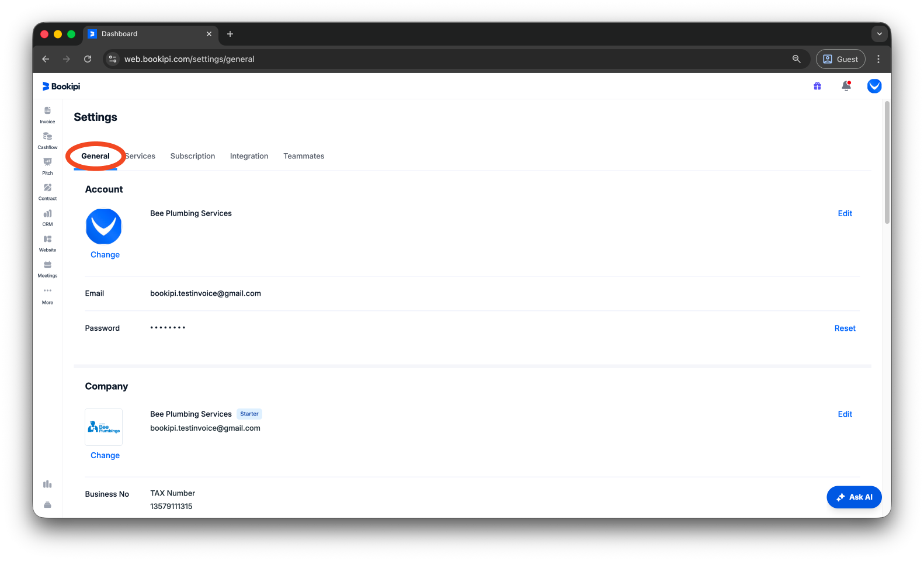
Task: Reset the password
Action: (845, 328)
